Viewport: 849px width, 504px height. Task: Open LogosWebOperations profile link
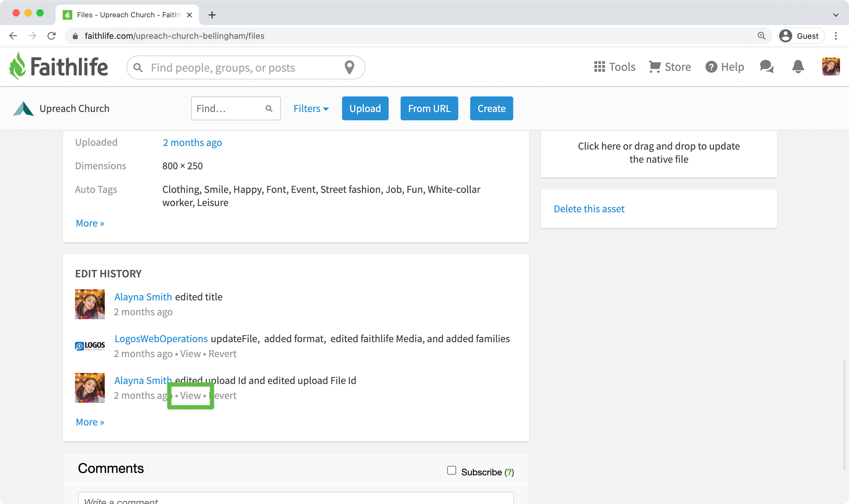tap(161, 339)
